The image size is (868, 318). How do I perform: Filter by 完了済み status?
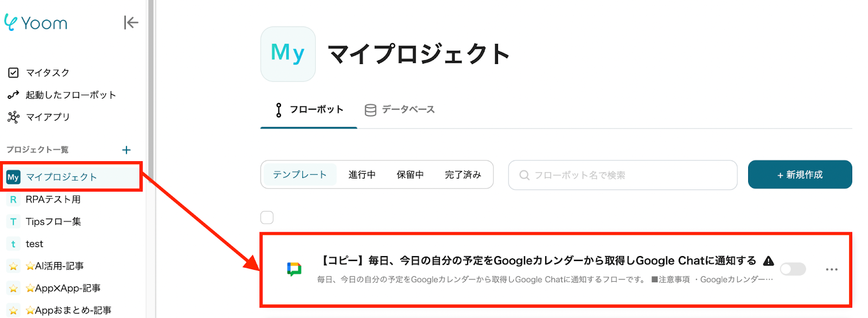coord(463,175)
